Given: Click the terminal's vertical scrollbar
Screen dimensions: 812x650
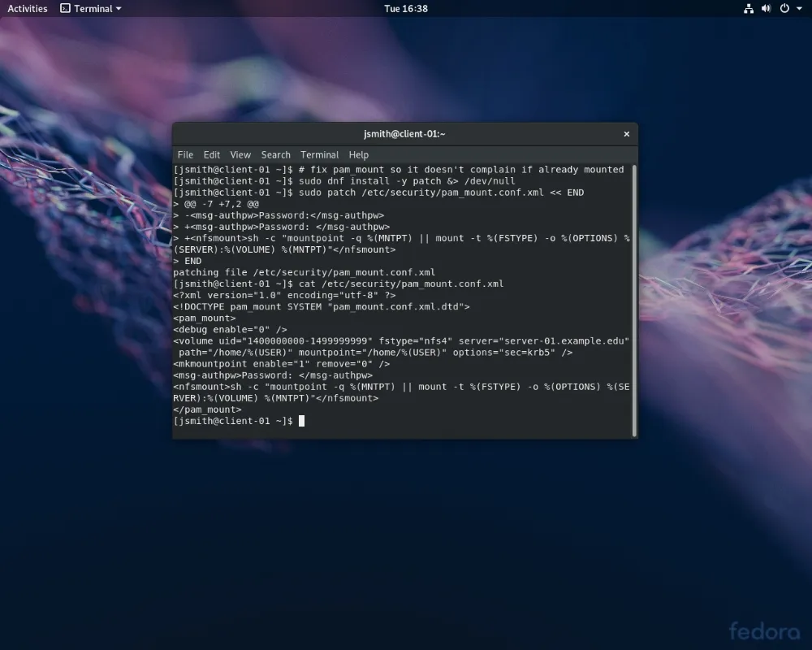Looking at the screenshot, I should pyautogui.click(x=634, y=299).
